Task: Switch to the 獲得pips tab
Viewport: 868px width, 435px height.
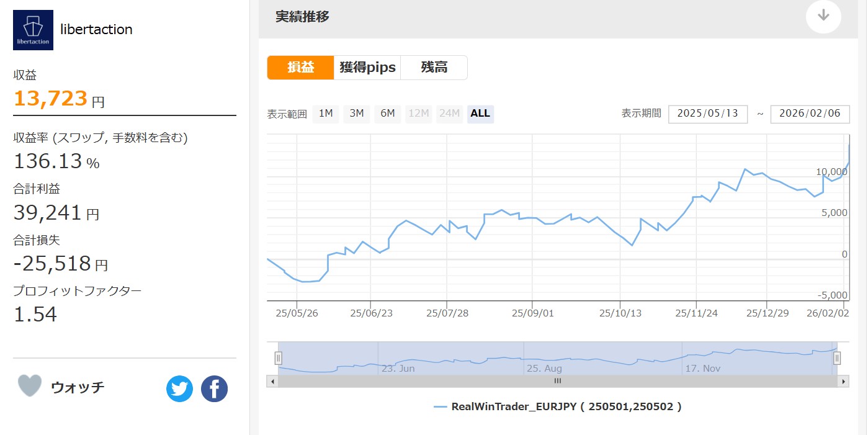Action: (x=367, y=68)
